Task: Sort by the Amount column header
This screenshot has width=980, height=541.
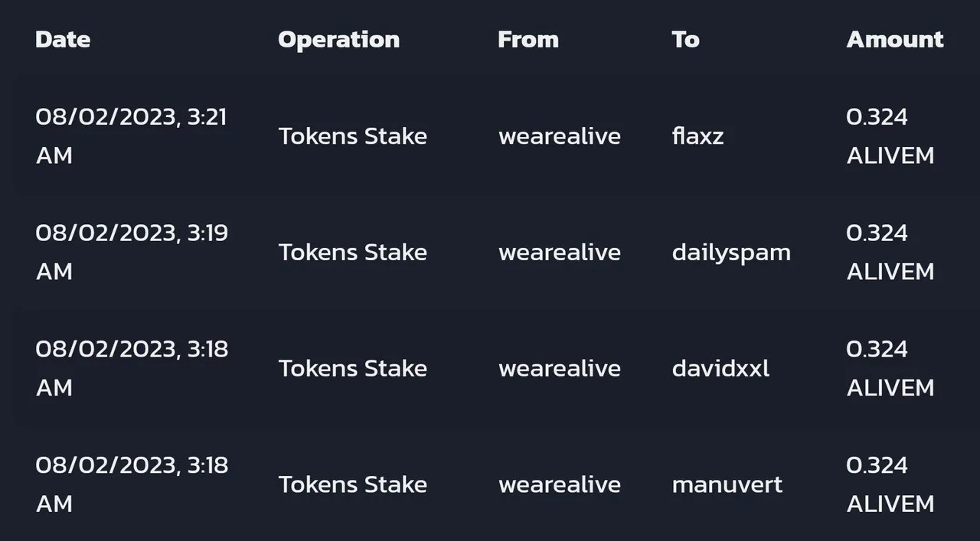Action: pyautogui.click(x=895, y=40)
